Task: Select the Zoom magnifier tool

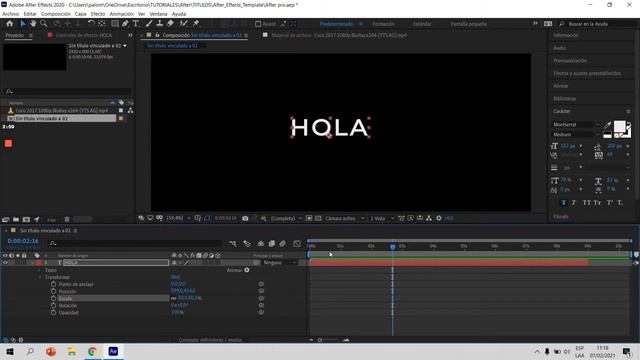Action: [43, 24]
